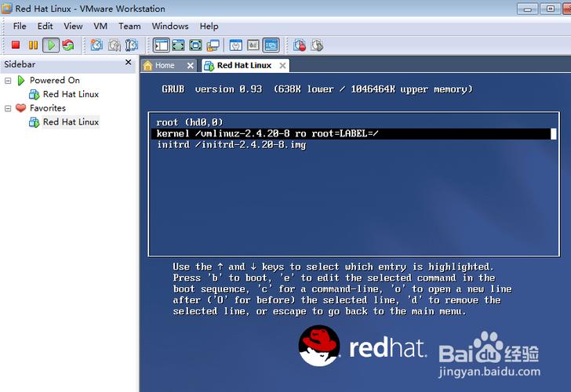Click the GRUB line 'root (hd0,0)'
Image resolution: width=571 pixels, height=392 pixels.
[x=189, y=122]
